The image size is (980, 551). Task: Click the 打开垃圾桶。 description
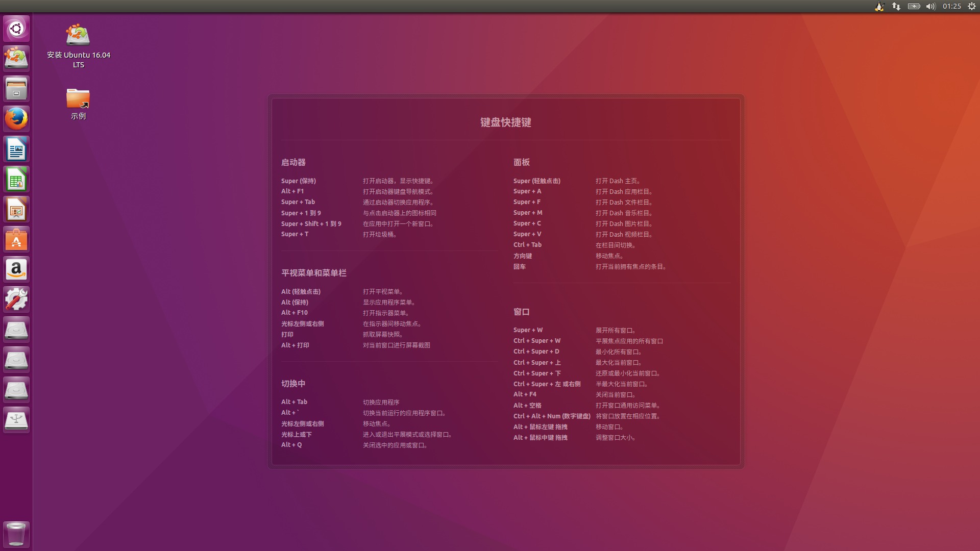(x=380, y=235)
